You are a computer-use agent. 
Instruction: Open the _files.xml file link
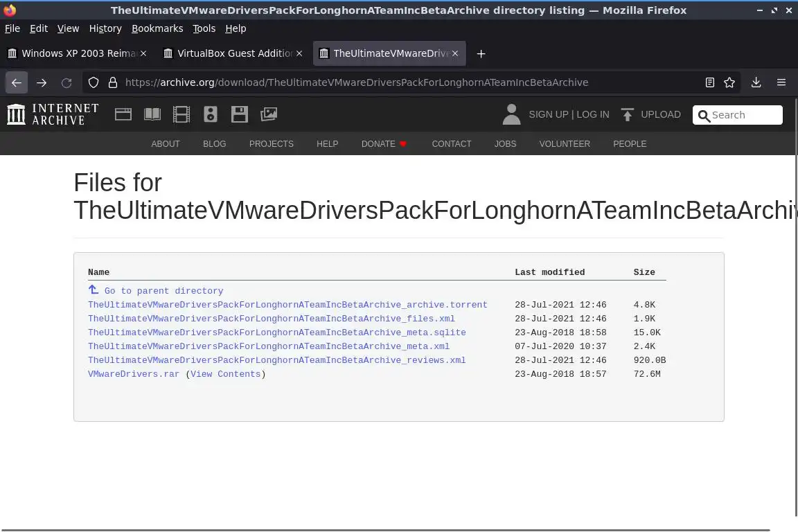(x=272, y=318)
